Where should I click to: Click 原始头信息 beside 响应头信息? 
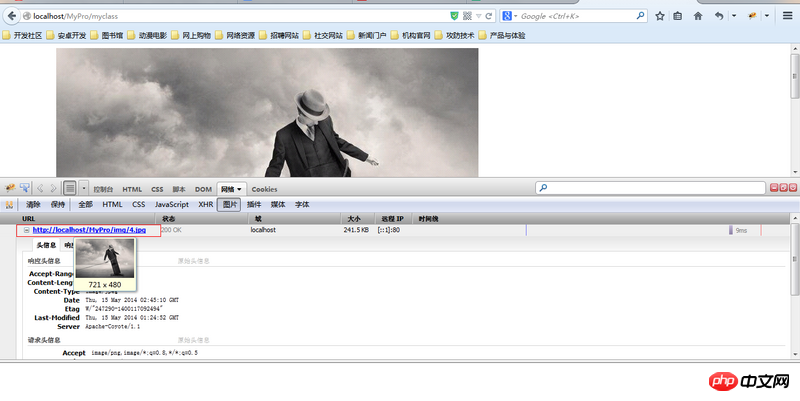click(x=193, y=261)
